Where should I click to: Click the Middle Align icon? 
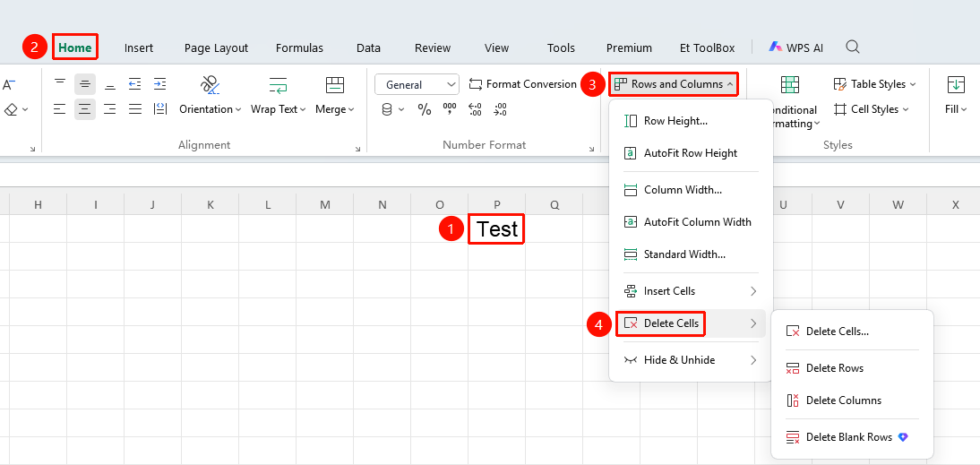click(x=85, y=83)
